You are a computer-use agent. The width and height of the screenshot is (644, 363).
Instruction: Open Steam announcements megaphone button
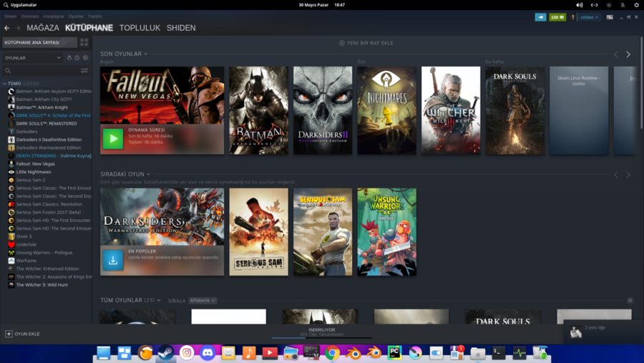[540, 17]
